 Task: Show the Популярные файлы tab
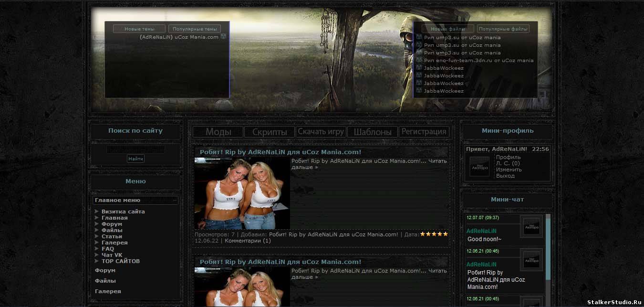click(503, 29)
